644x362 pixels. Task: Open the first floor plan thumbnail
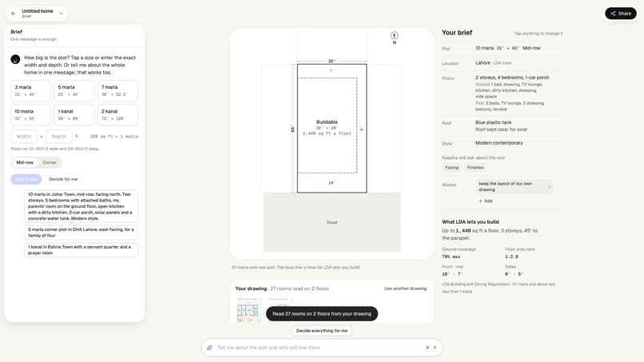click(x=249, y=311)
